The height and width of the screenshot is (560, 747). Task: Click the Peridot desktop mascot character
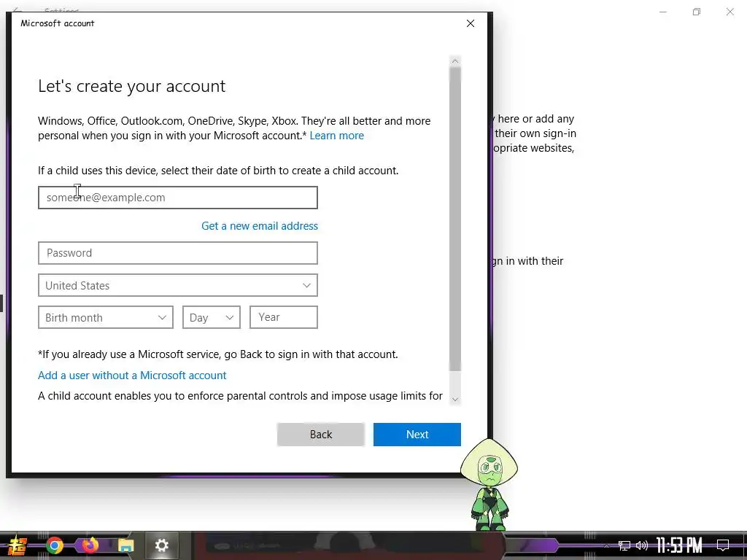[x=489, y=484]
